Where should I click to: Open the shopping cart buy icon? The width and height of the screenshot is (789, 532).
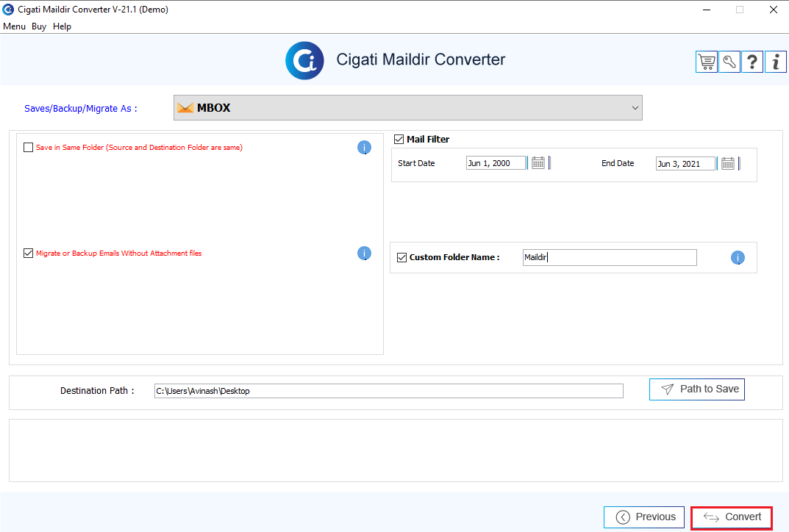click(x=707, y=62)
